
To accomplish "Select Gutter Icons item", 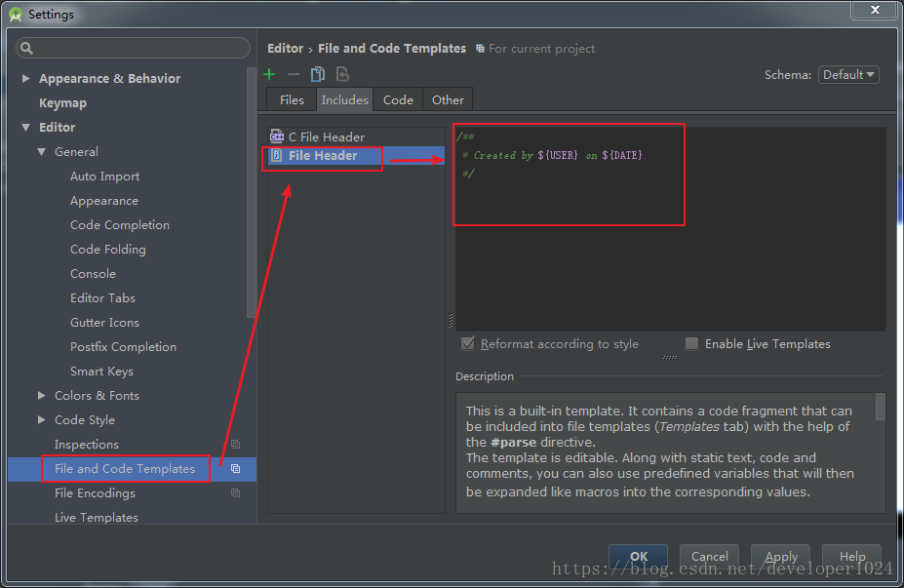I will point(104,322).
